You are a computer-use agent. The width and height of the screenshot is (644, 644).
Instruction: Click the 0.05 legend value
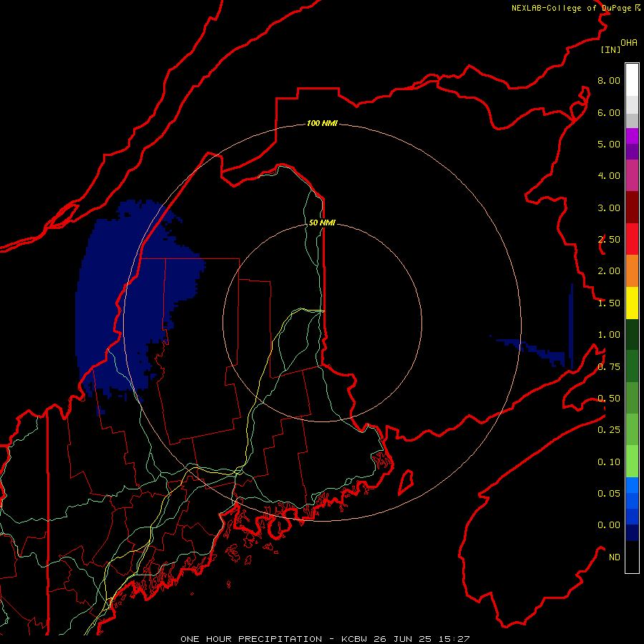pyautogui.click(x=609, y=493)
